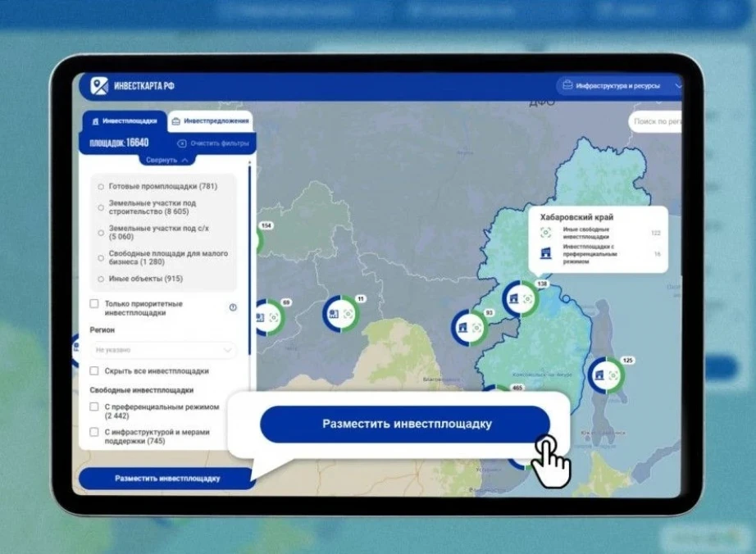Open the map cluster marker labeled 138

pyautogui.click(x=520, y=300)
